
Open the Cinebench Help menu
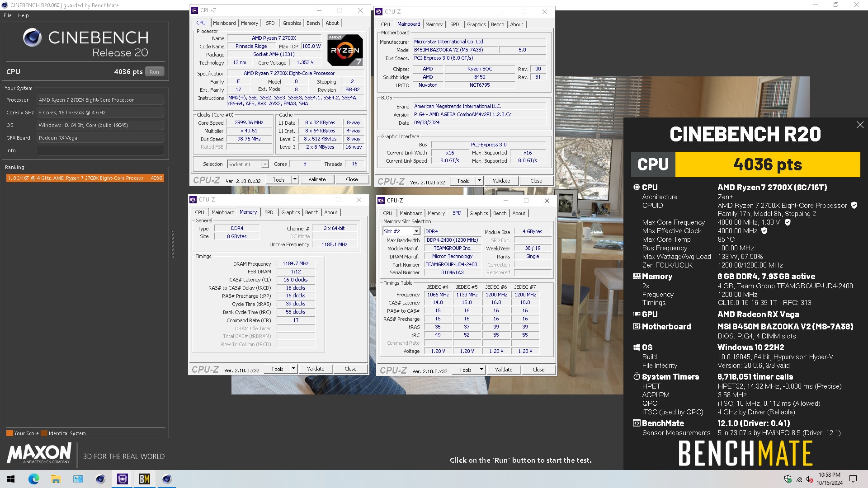tap(24, 15)
